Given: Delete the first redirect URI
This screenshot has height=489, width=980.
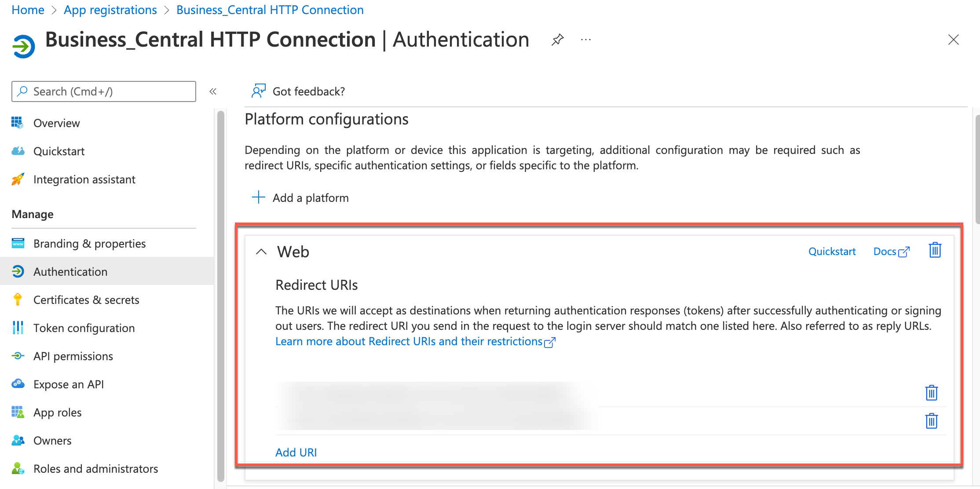Looking at the screenshot, I should pos(932,393).
